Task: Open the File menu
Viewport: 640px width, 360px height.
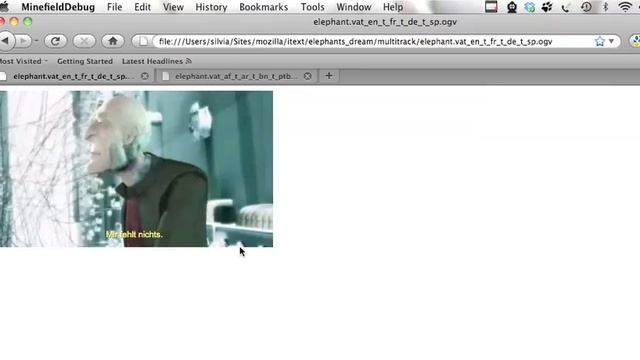Action: pyautogui.click(x=114, y=7)
